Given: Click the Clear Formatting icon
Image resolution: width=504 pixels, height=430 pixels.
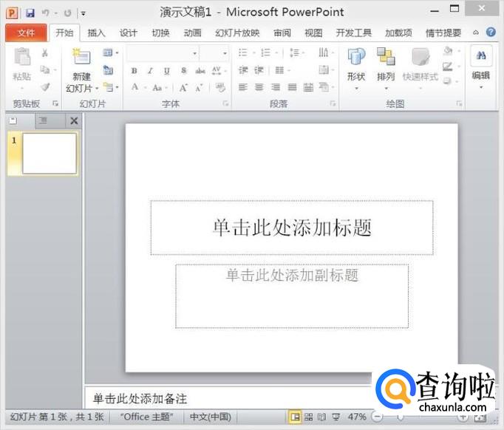Looking at the screenshot, I should tap(220, 87).
